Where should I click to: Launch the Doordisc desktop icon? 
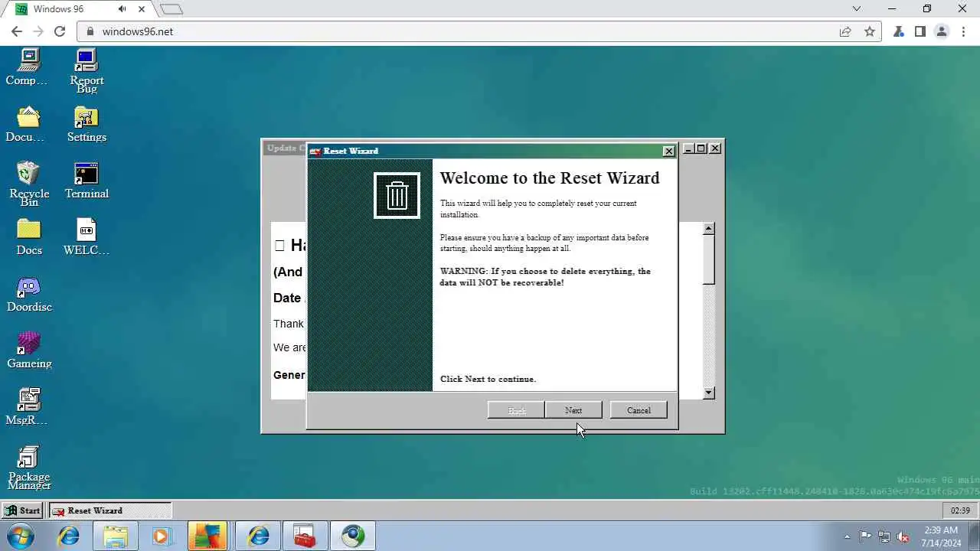tap(28, 294)
